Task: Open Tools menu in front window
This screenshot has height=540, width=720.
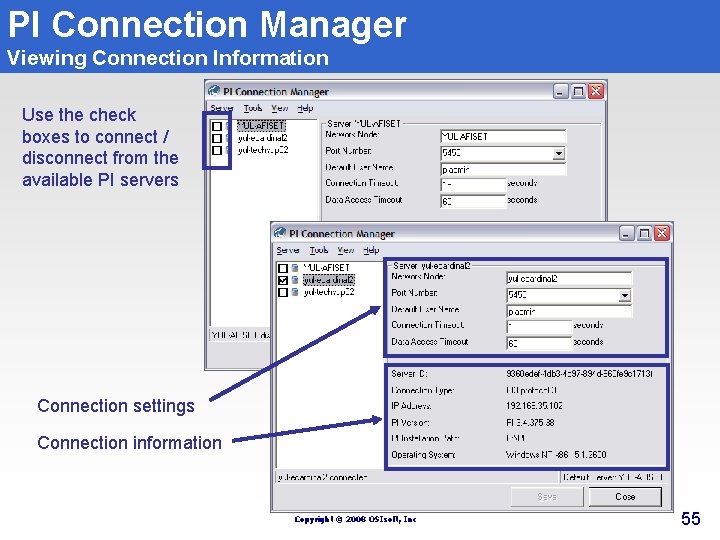Action: pyautogui.click(x=319, y=250)
